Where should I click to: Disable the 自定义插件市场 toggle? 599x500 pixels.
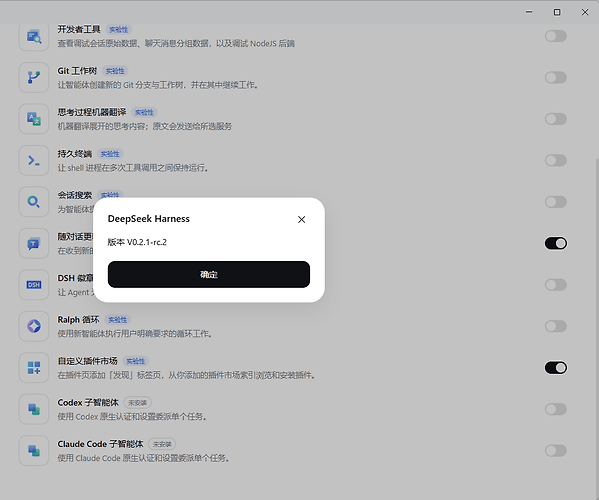tap(556, 368)
